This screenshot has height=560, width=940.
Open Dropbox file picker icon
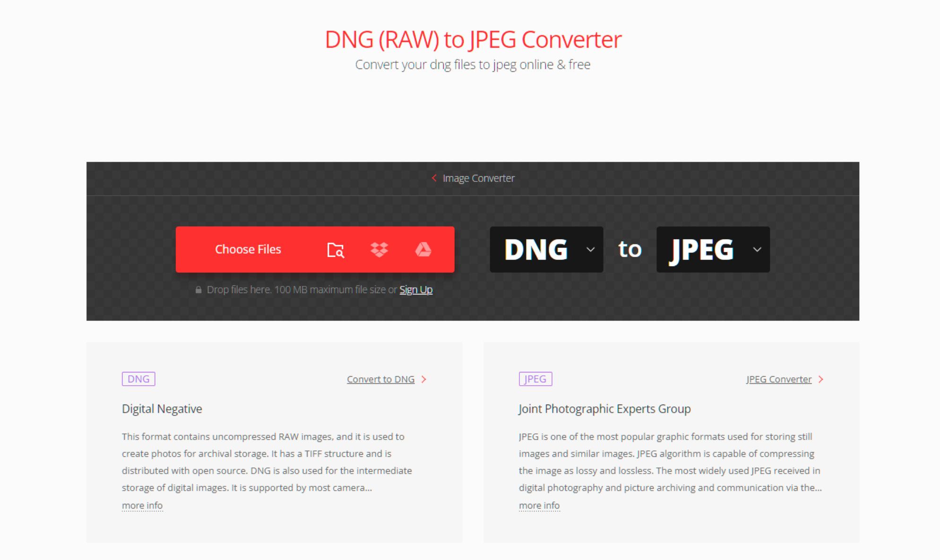379,249
